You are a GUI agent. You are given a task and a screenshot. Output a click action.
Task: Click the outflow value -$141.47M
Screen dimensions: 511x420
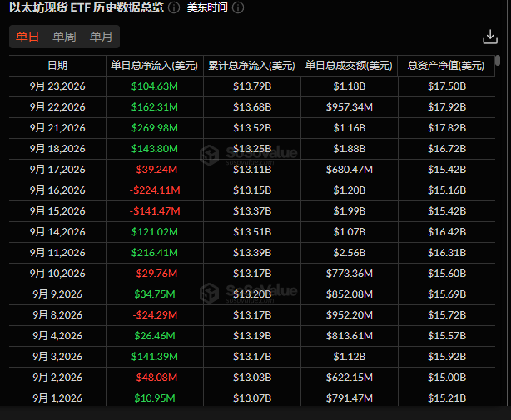coord(155,211)
